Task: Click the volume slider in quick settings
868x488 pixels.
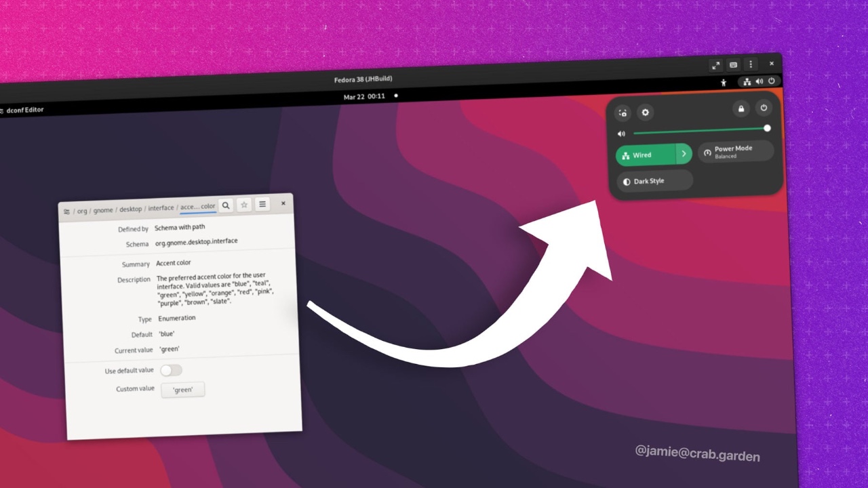Action: click(698, 130)
